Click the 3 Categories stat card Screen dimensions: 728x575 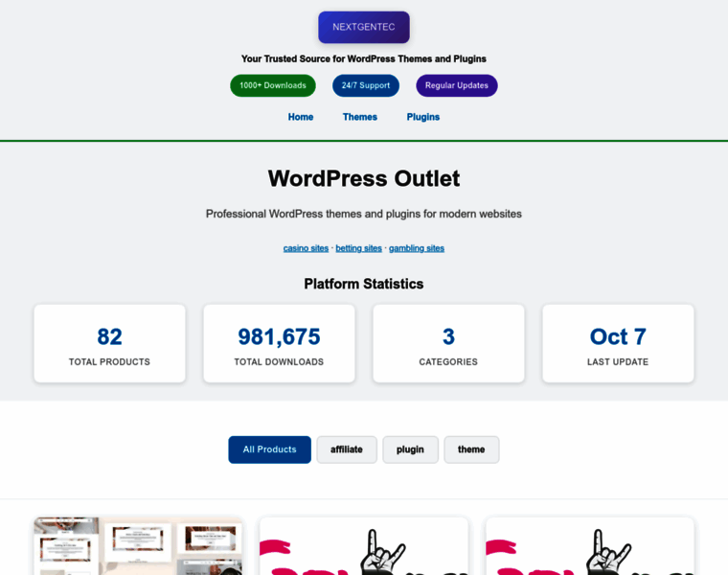click(448, 344)
